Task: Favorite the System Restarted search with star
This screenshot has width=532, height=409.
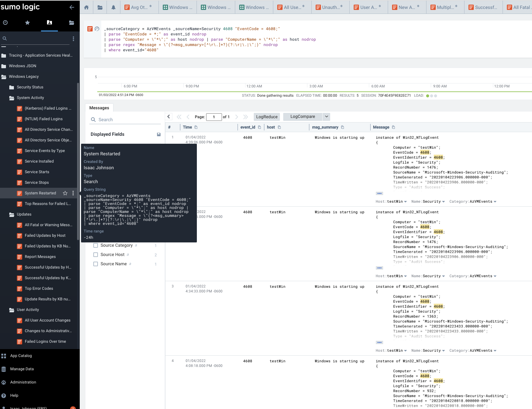Action: 65,193
